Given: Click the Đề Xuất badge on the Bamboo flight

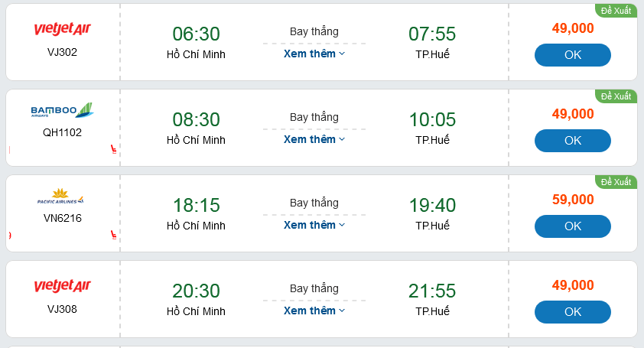Looking at the screenshot, I should (616, 96).
